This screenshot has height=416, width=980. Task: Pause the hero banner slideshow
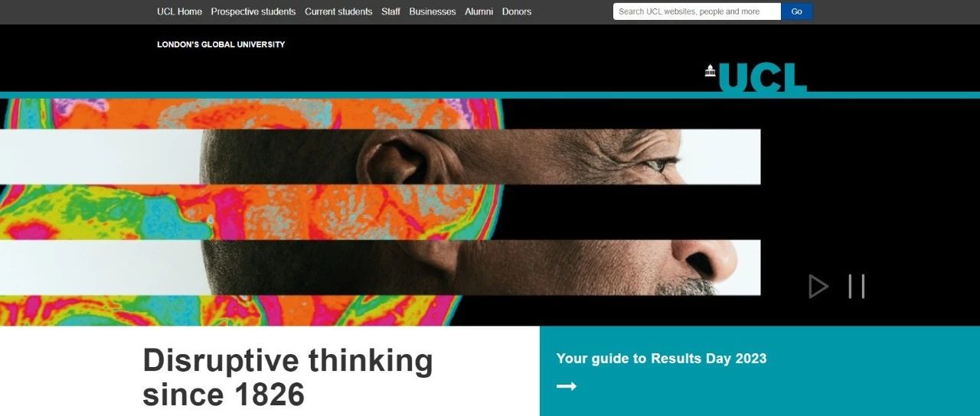[x=857, y=287]
